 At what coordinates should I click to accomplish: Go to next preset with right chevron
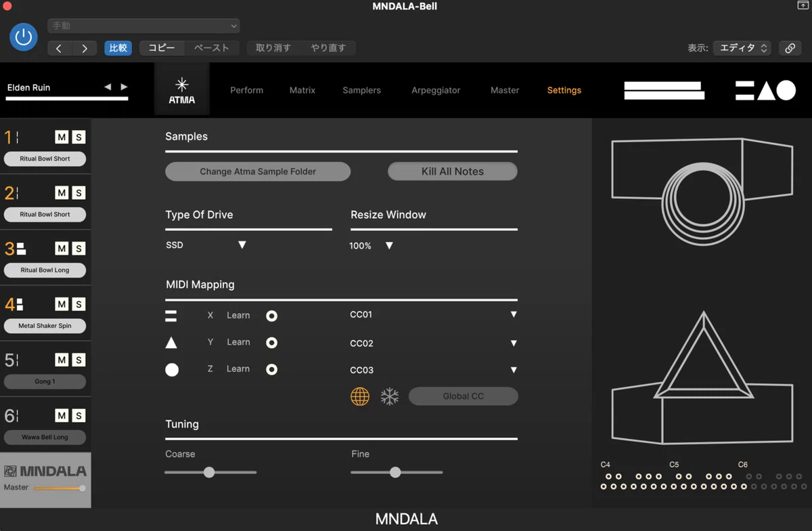point(84,48)
